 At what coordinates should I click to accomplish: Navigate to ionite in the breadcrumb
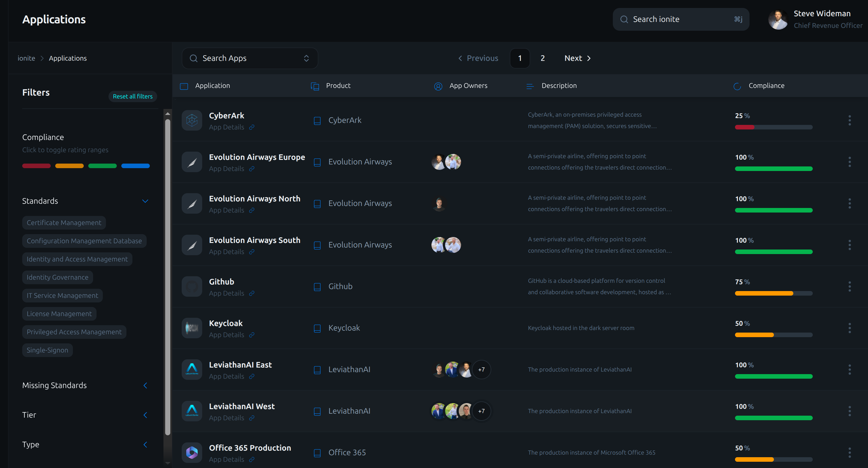tap(26, 58)
